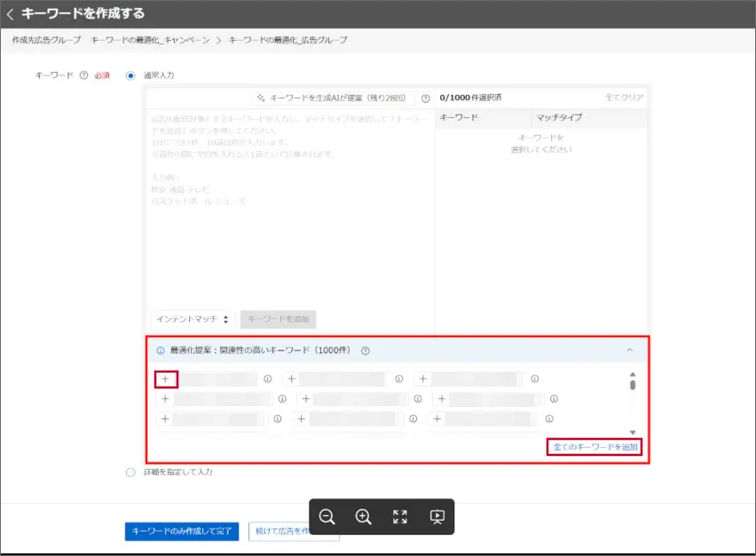Click the zoom in magnifier icon
The height and width of the screenshot is (556, 756).
coord(363,517)
